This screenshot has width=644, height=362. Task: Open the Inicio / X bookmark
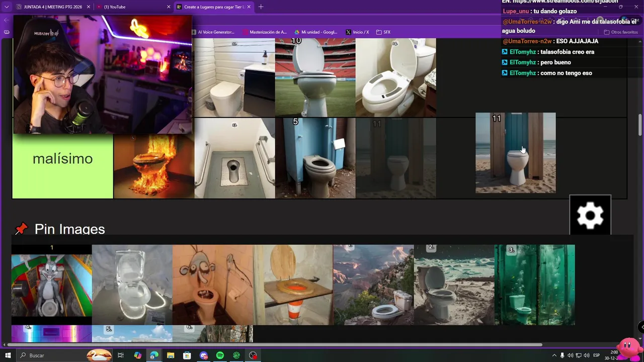pos(357,32)
